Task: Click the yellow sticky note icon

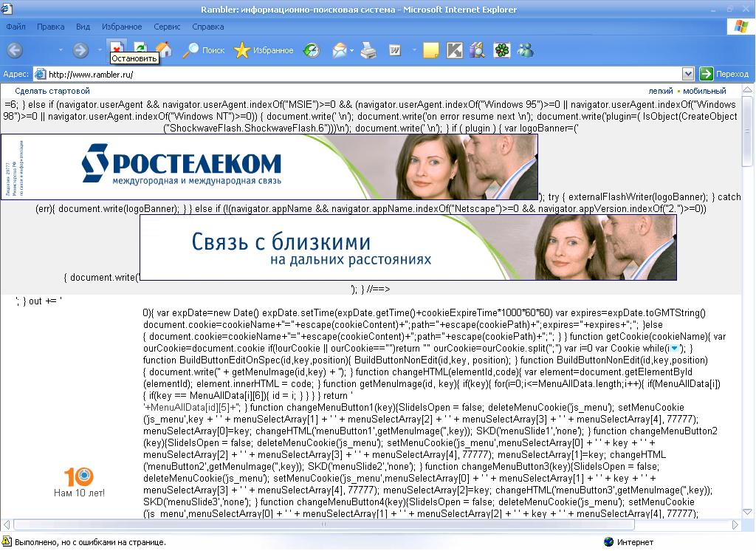Action: (x=430, y=50)
